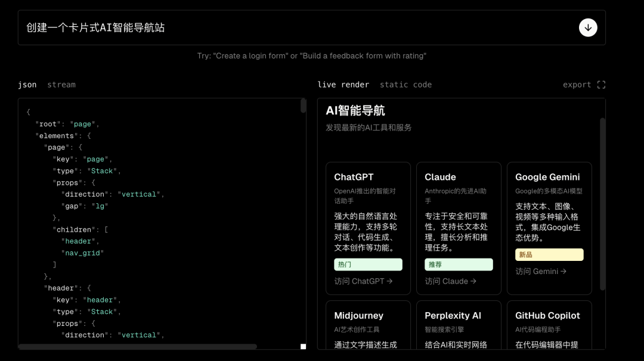Select the "json" tab
The image size is (644, 361).
point(27,84)
